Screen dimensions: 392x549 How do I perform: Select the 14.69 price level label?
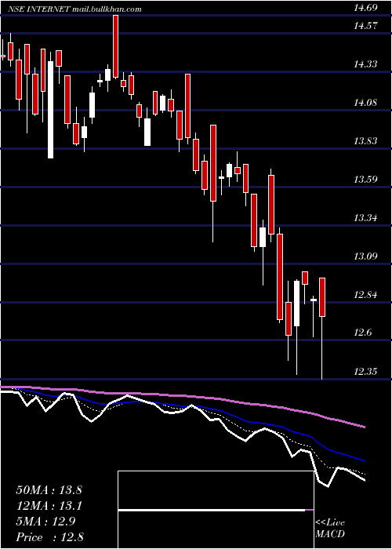[365, 8]
